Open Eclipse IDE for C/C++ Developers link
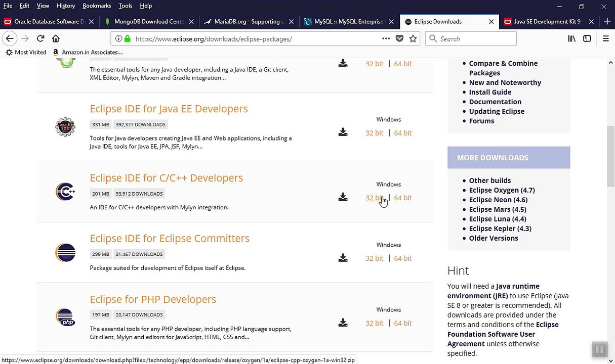The width and height of the screenshot is (615, 364). (x=166, y=178)
